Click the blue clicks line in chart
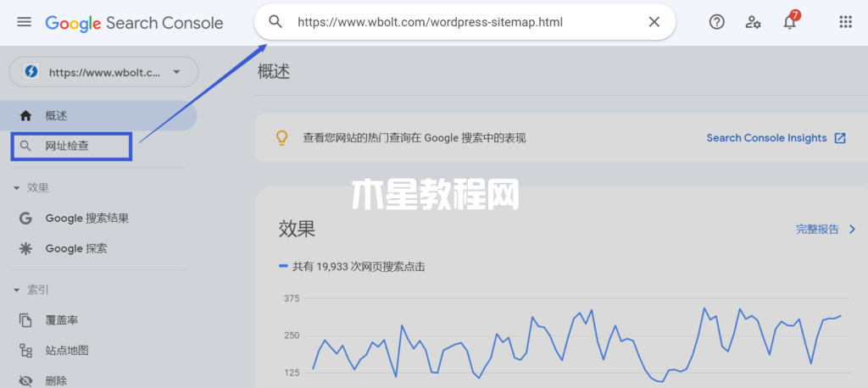The image size is (868, 388). [576, 345]
